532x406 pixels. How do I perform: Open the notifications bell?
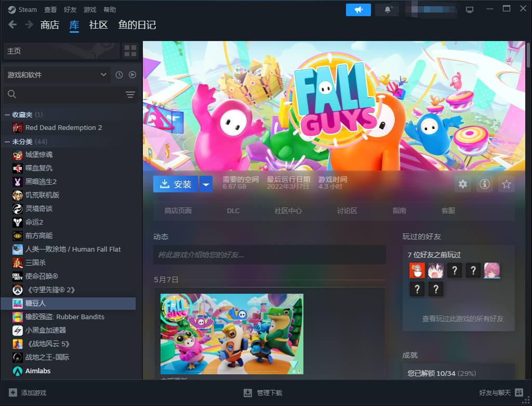388,10
